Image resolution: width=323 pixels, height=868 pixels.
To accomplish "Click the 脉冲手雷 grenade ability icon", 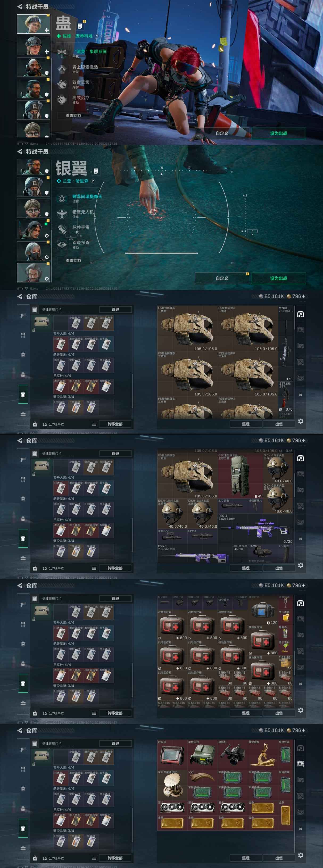I will (62, 229).
